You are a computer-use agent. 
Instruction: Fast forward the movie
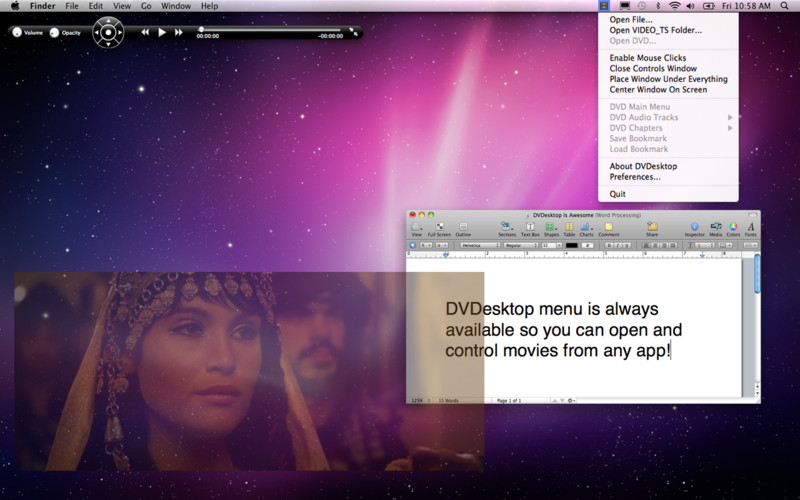(x=179, y=32)
